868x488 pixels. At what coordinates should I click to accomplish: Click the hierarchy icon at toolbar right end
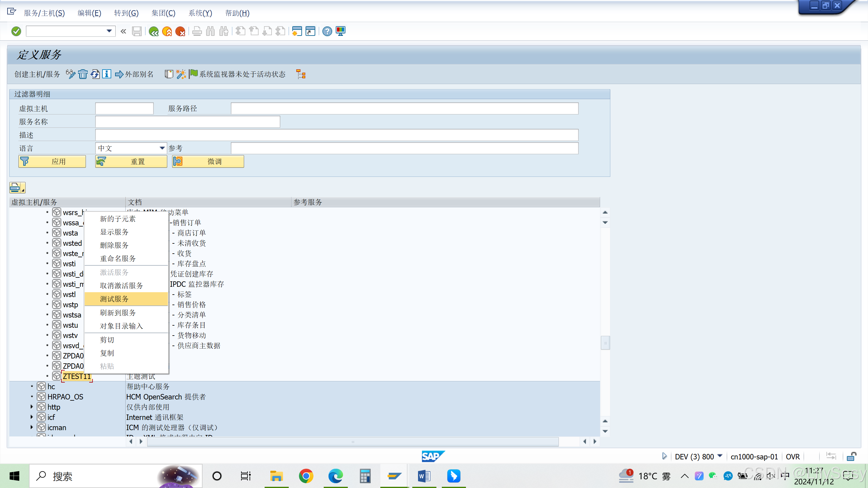300,74
